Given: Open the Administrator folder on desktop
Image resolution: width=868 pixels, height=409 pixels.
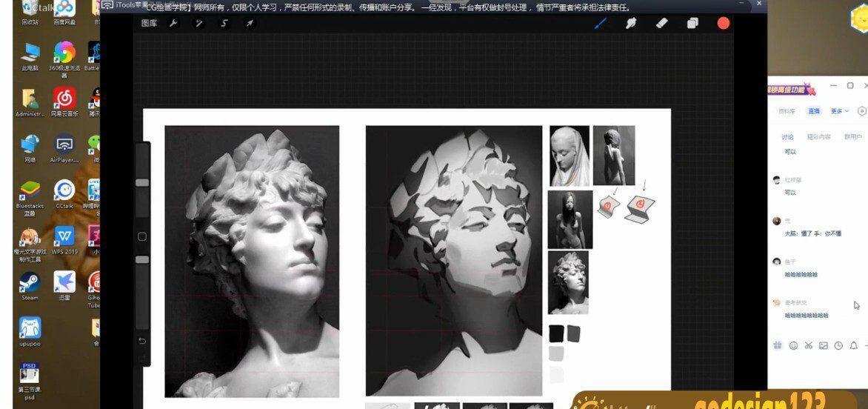Looking at the screenshot, I should (x=30, y=102).
